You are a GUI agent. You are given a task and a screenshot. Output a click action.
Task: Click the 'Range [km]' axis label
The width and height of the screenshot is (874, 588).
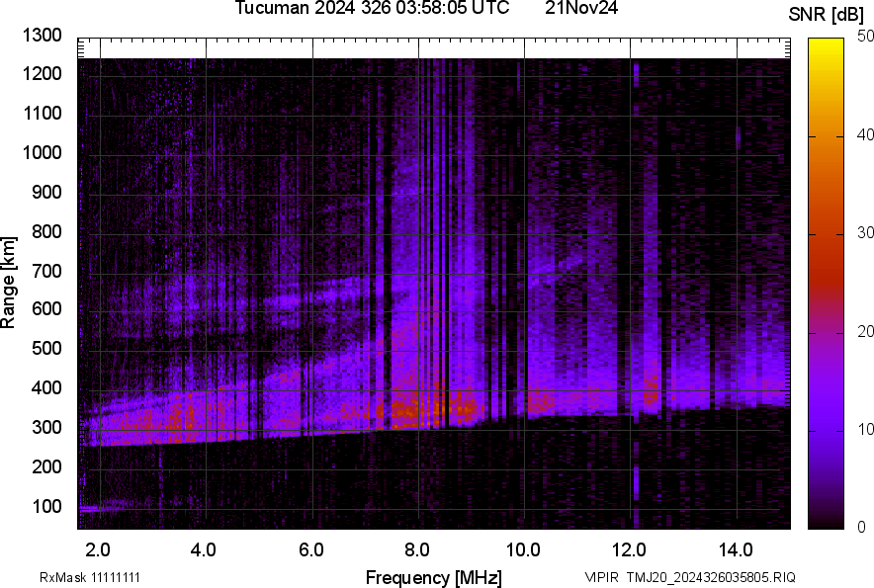click(8, 283)
